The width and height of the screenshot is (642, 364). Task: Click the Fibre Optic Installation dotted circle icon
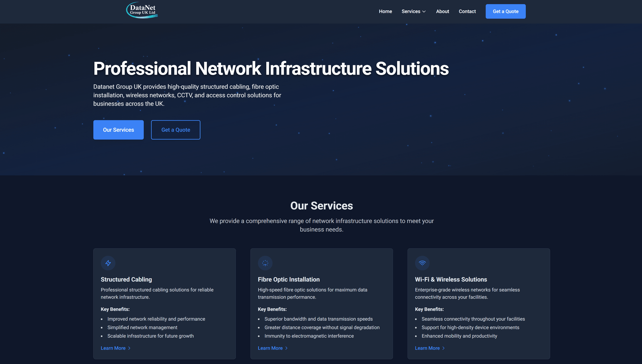click(x=265, y=263)
